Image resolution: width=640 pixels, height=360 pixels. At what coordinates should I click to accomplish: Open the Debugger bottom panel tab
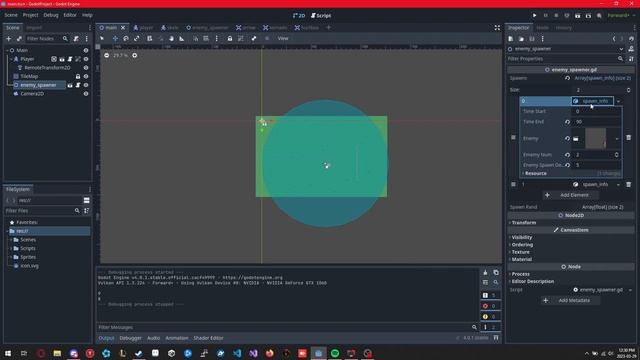coord(130,338)
